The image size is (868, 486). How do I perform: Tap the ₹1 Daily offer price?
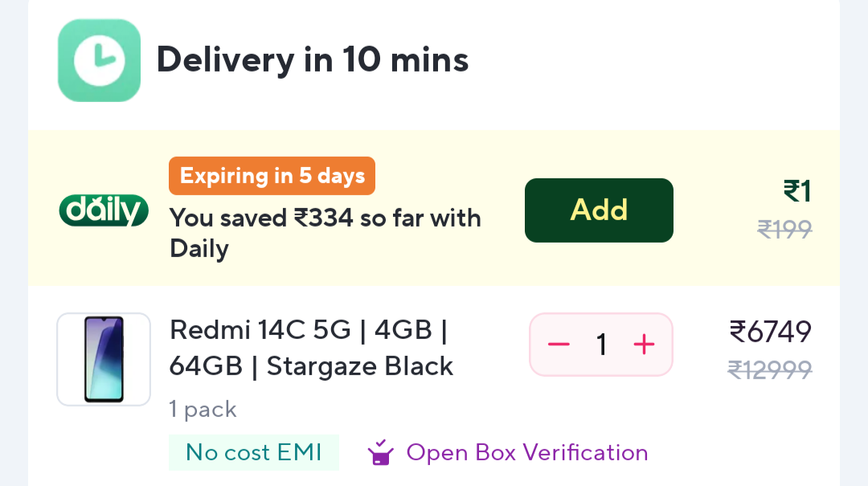click(x=796, y=191)
